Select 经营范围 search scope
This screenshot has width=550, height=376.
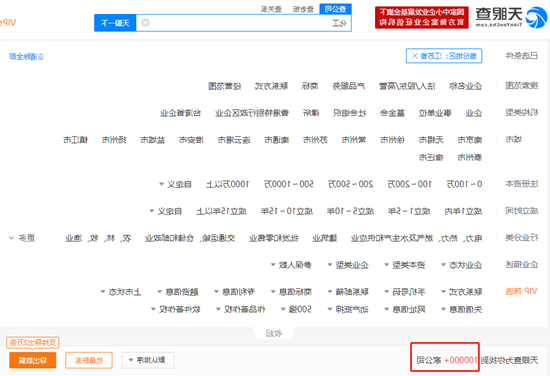click(x=224, y=86)
